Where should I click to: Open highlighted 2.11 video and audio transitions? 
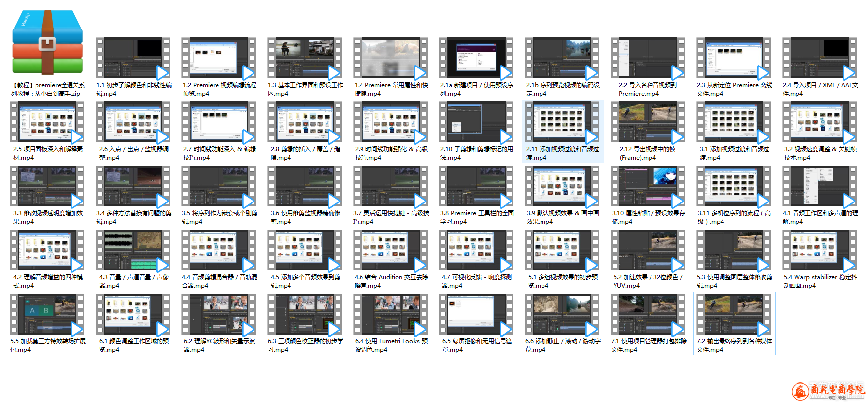562,122
